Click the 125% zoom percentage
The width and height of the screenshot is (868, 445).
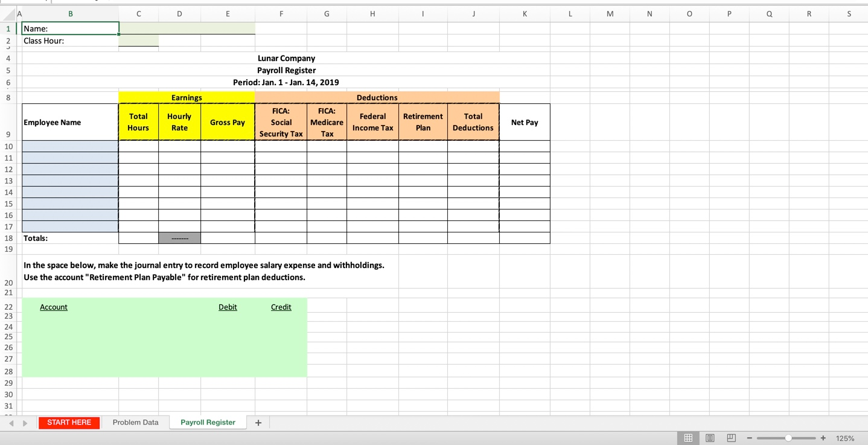(x=844, y=437)
